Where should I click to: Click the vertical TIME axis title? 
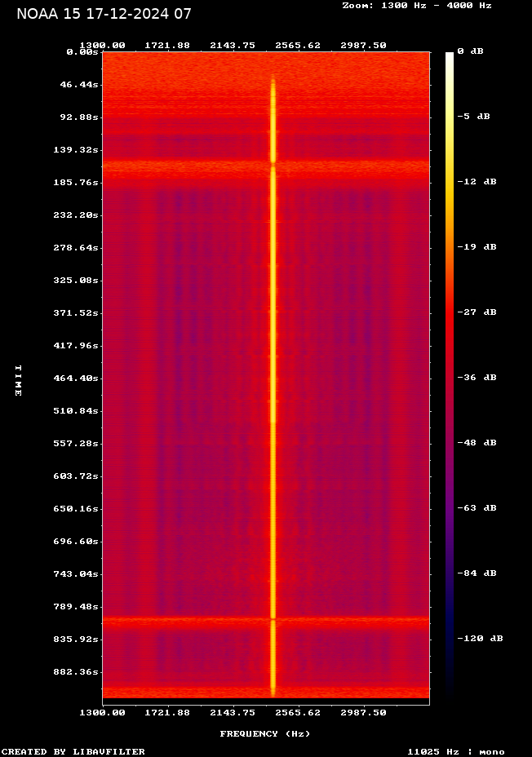tap(18, 380)
